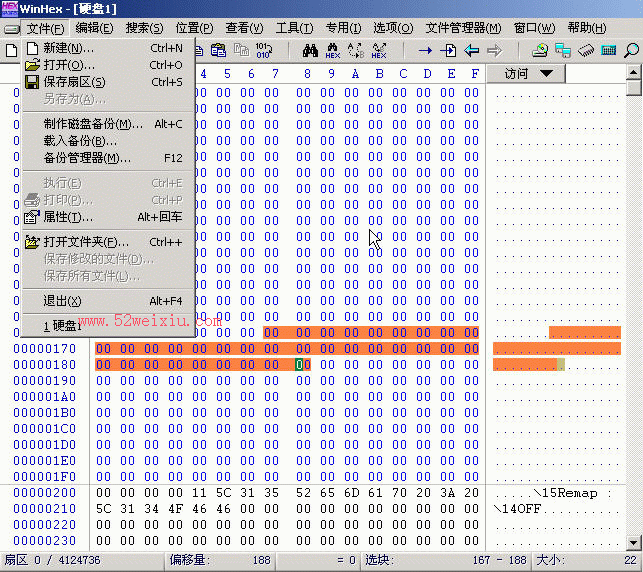Click the grey Forward arrow icon
643x572 pixels.
click(x=494, y=51)
